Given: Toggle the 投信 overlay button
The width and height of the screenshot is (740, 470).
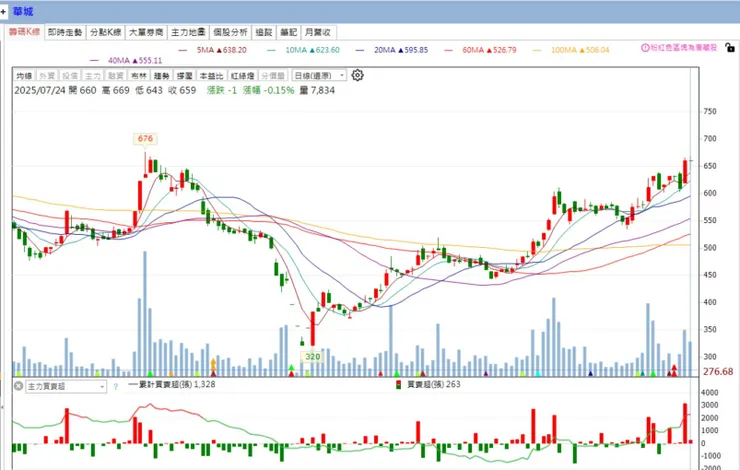Looking at the screenshot, I should (x=70, y=76).
